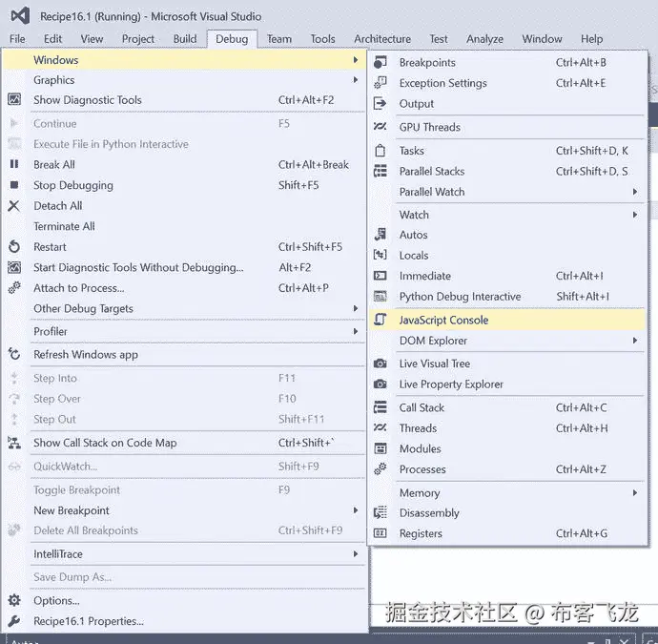Click the GPU Threads icon
Image resolution: width=658 pixels, height=644 pixels.
[380, 126]
